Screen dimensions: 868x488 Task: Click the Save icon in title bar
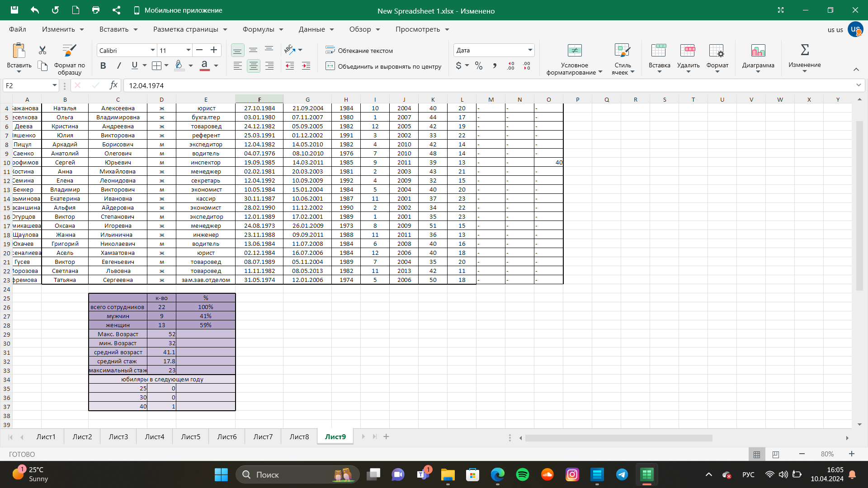click(14, 10)
